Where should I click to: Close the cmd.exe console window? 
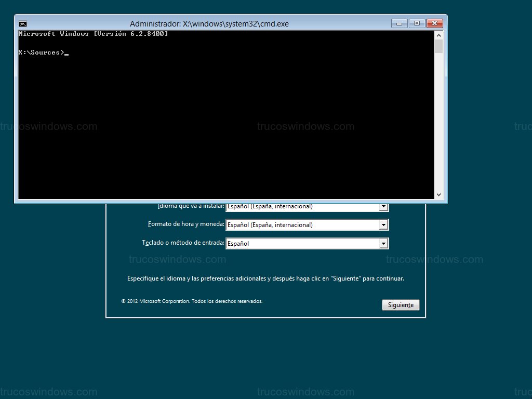point(434,23)
